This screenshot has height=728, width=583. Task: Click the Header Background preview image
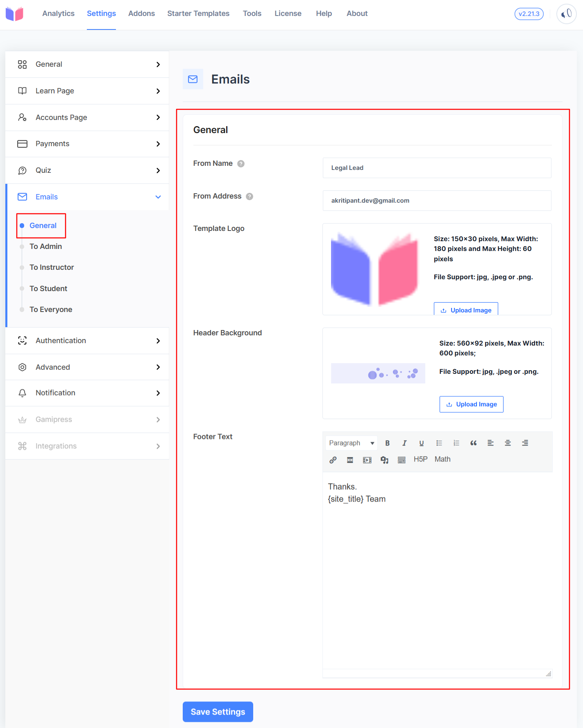tap(378, 373)
